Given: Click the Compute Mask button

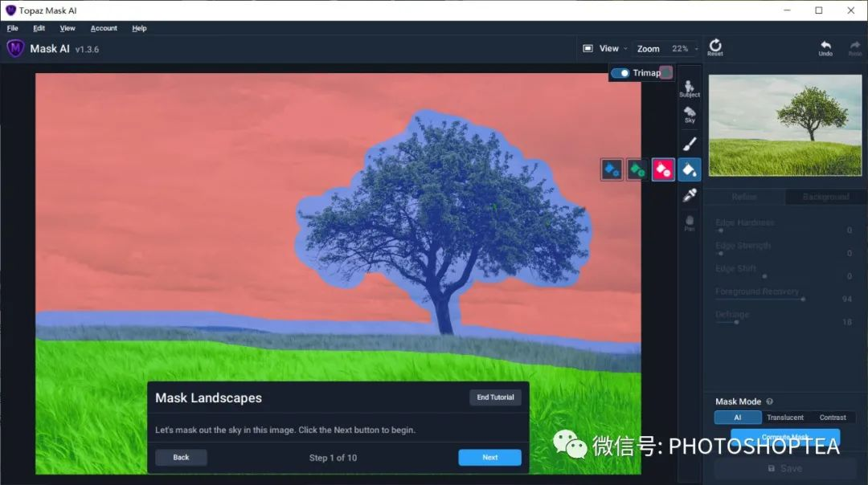Looking at the screenshot, I should click(x=785, y=437).
